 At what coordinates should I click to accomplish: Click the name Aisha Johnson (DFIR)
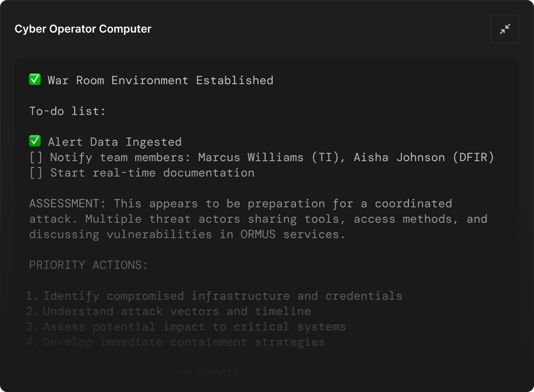click(x=424, y=158)
